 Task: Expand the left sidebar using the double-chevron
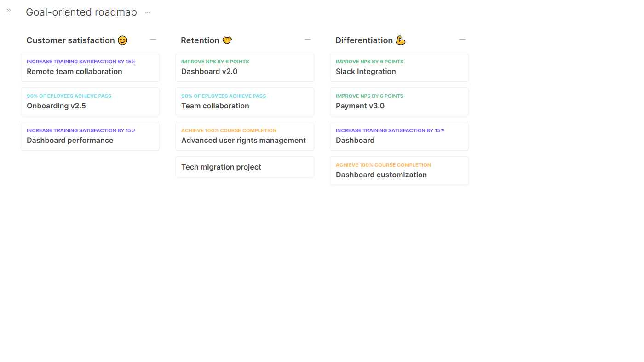click(x=8, y=10)
